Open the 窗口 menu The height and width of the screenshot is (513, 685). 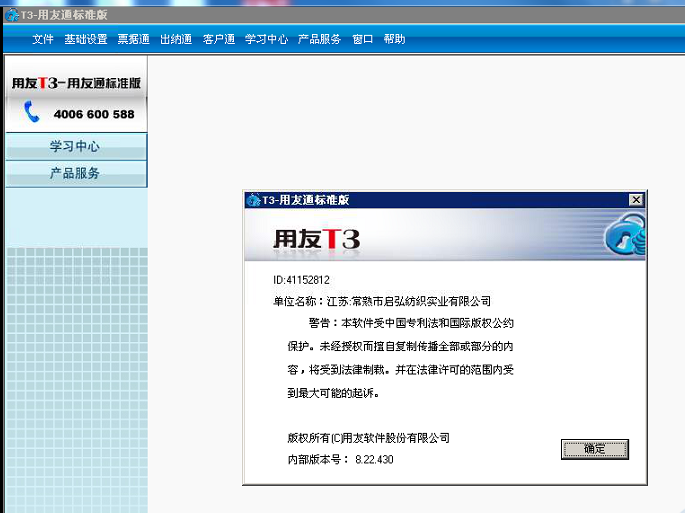(x=363, y=39)
